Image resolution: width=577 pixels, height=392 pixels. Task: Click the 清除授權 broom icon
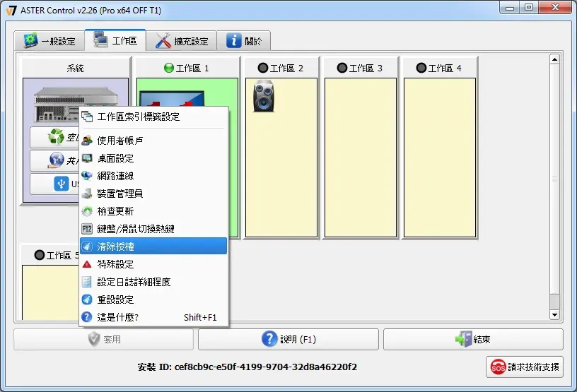(87, 247)
